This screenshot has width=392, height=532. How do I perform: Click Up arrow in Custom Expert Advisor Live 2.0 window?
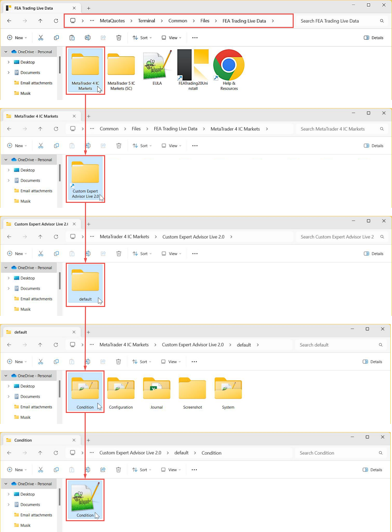40,237
